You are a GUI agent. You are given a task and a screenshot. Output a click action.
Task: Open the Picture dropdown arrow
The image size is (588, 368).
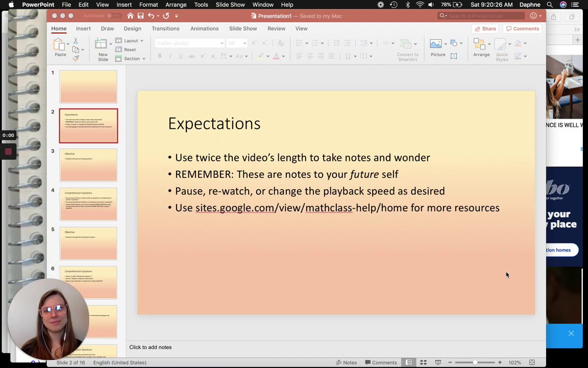[x=446, y=44]
